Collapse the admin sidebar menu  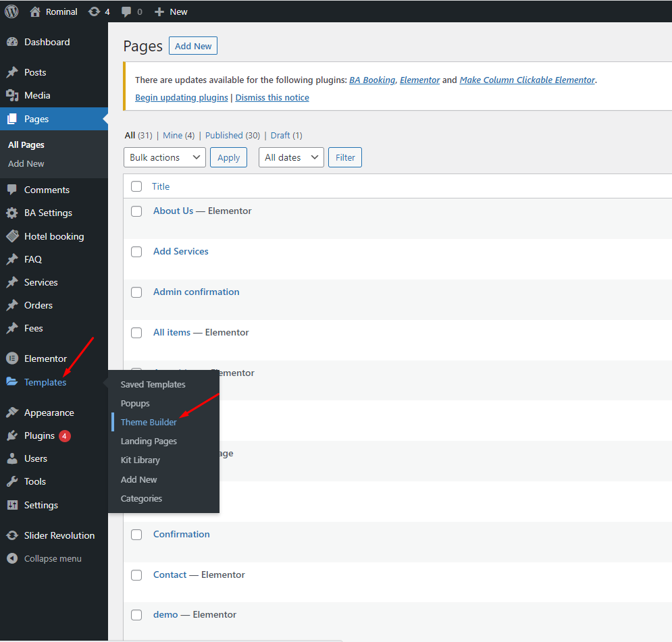(x=52, y=558)
